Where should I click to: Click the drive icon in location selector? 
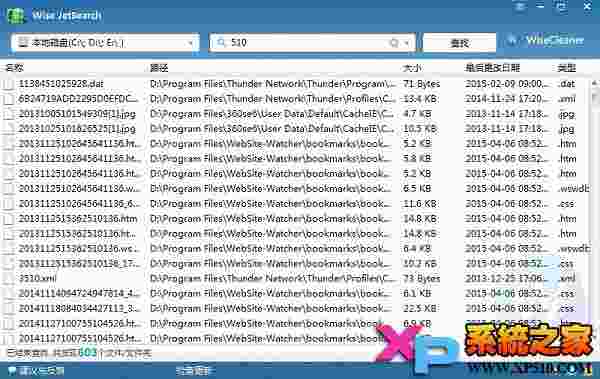click(23, 42)
